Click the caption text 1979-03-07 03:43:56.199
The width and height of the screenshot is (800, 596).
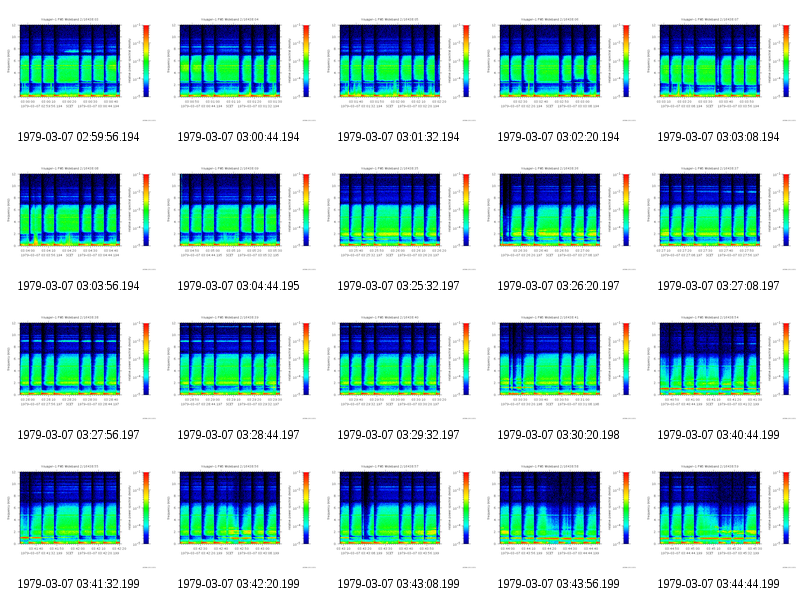point(558,584)
